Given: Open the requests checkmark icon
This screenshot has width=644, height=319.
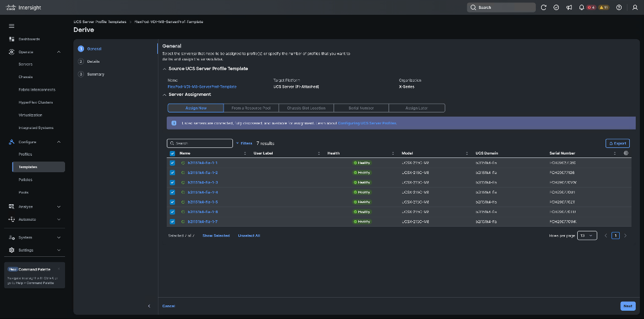Looking at the screenshot, I should pos(556,8).
